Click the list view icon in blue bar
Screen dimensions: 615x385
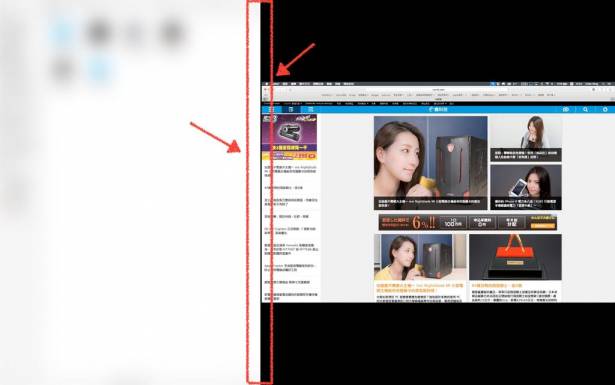pos(310,109)
